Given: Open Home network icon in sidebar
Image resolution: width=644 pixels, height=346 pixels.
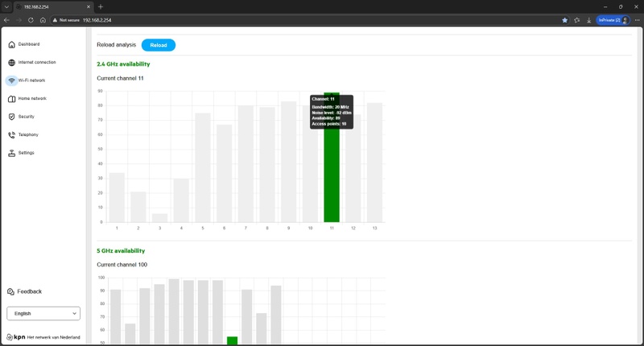Looking at the screenshot, I should [x=11, y=98].
